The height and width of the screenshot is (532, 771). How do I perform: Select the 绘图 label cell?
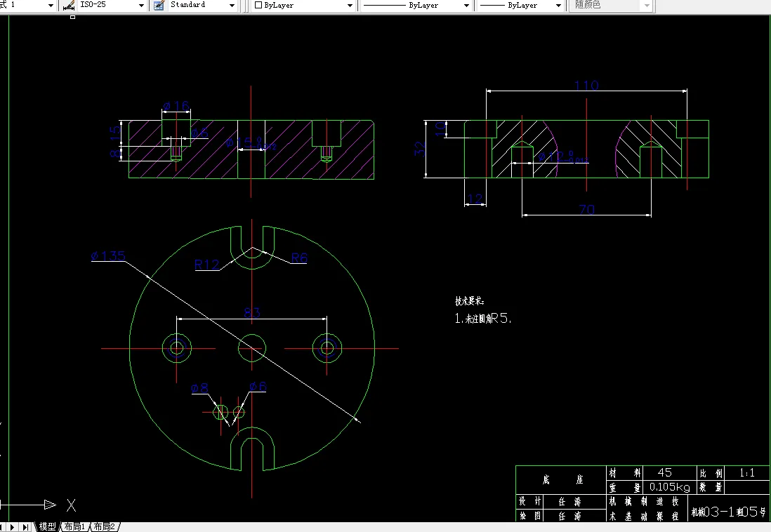[x=529, y=516]
